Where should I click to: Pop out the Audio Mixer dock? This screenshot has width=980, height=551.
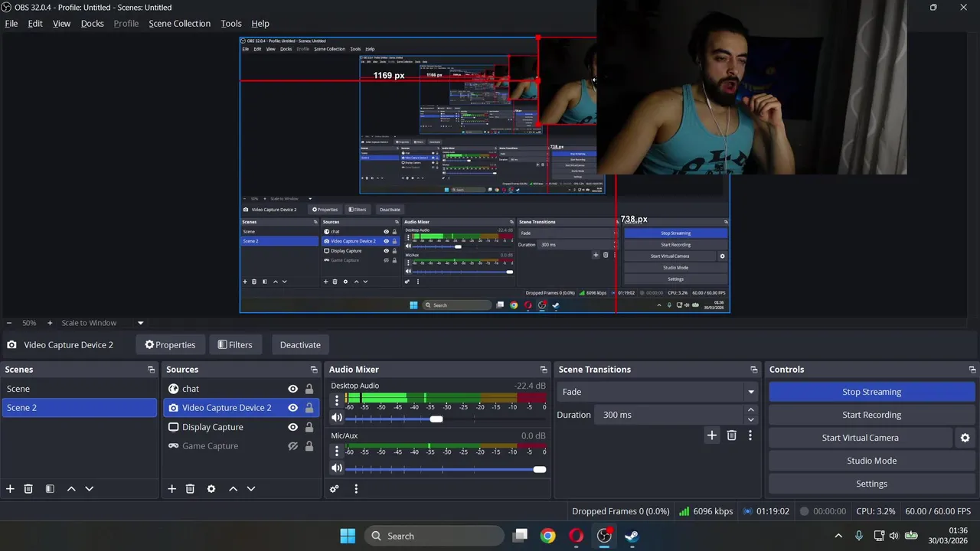544,370
